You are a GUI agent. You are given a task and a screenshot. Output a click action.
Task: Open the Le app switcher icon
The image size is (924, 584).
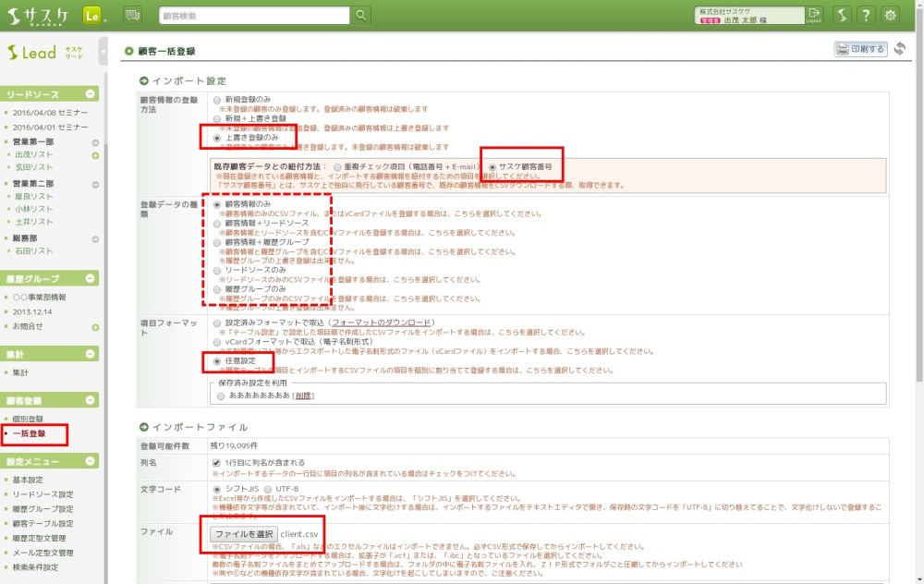tap(92, 15)
